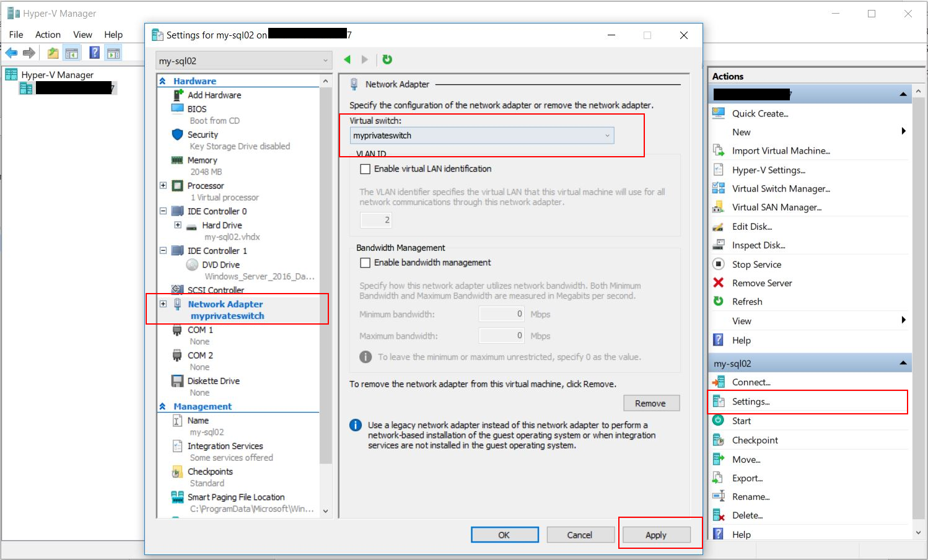Select Hyper-V Manager root in left tree
928x560 pixels.
57,75
